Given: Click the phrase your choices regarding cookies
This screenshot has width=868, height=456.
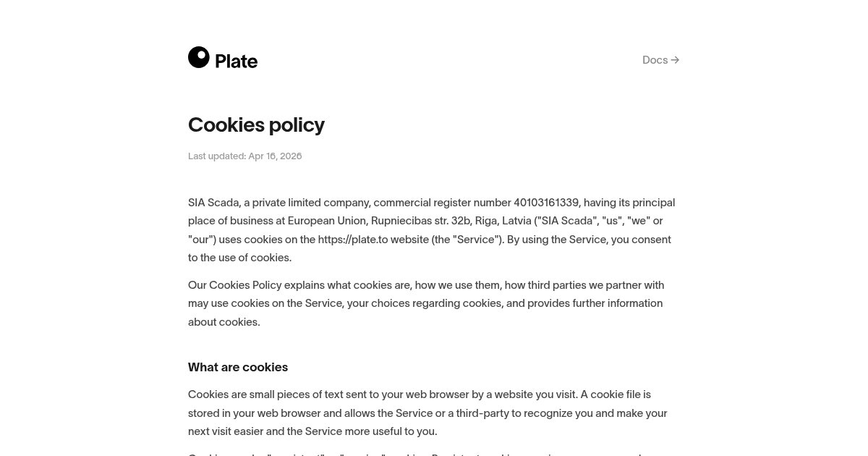Looking at the screenshot, I should (x=425, y=303).
